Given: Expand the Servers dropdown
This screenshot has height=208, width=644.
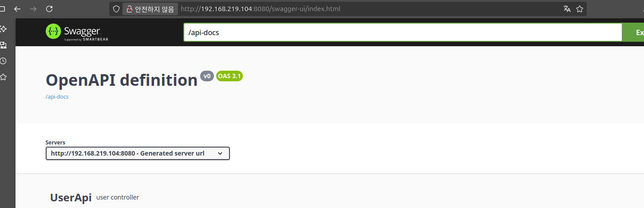Looking at the screenshot, I should click(138, 153).
